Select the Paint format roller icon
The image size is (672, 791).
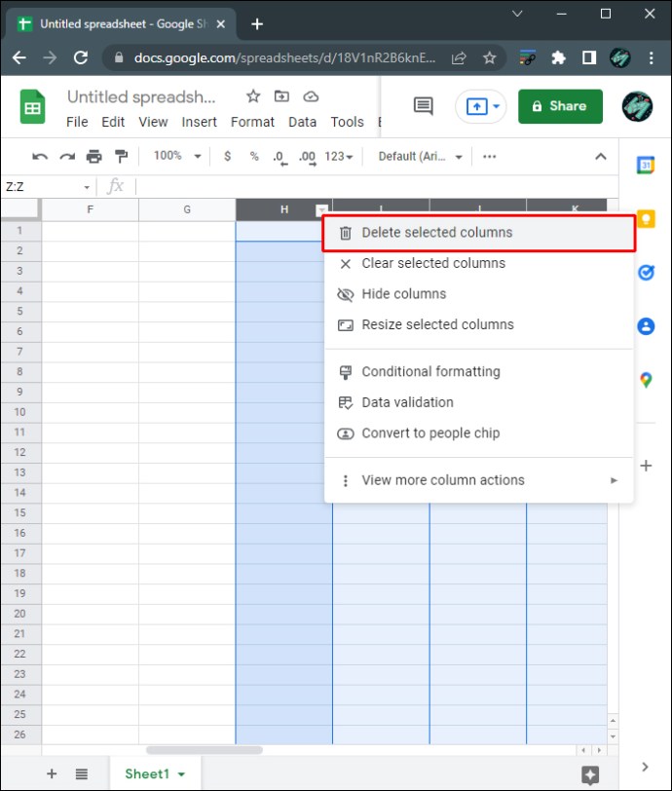121,156
